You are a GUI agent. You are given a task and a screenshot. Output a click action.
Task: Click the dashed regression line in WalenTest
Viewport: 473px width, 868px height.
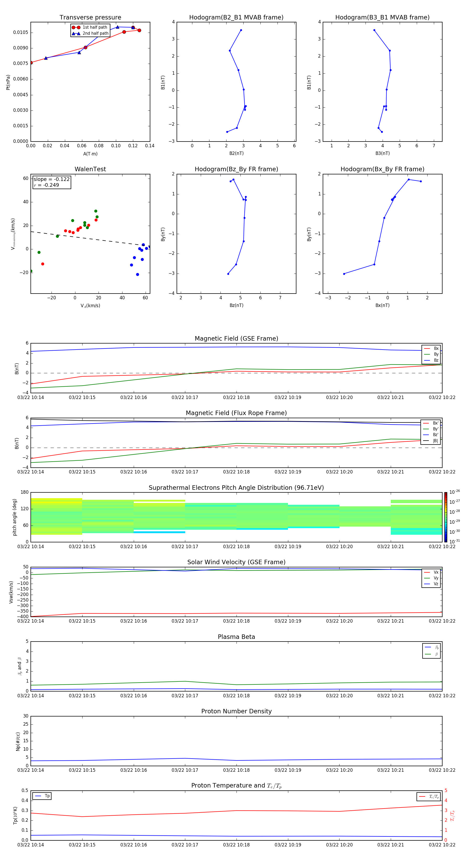pos(90,238)
